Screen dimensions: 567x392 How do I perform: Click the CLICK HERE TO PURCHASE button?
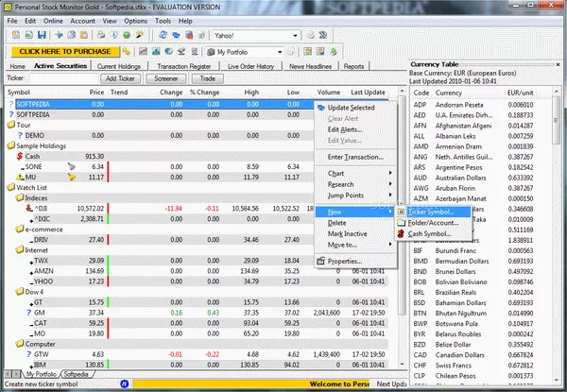click(x=65, y=52)
